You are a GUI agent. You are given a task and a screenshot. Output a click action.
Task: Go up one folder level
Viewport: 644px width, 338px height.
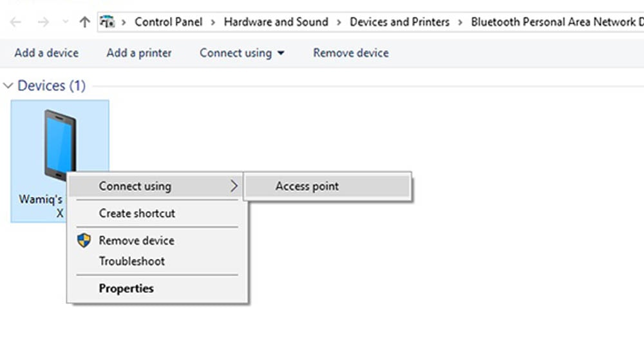tap(84, 22)
